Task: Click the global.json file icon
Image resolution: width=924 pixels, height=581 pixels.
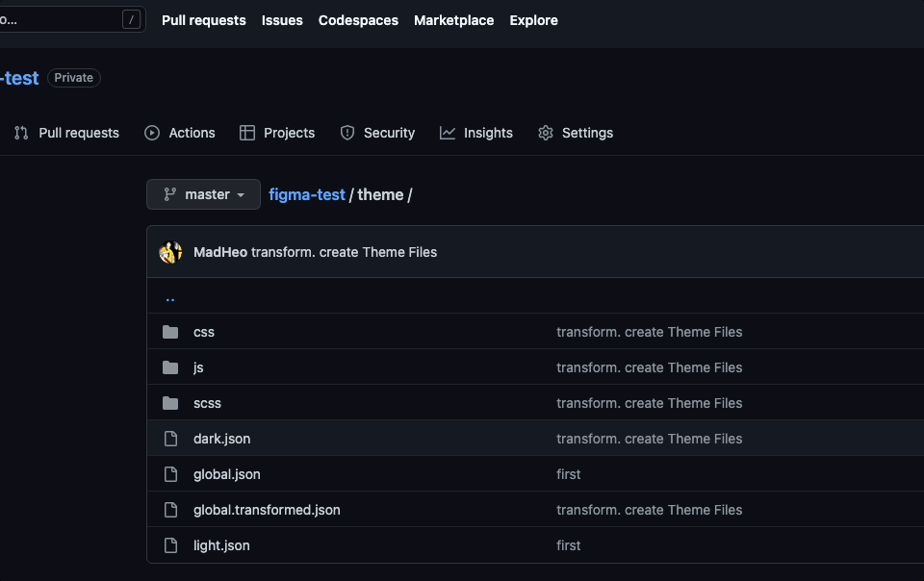Action: pos(170,474)
